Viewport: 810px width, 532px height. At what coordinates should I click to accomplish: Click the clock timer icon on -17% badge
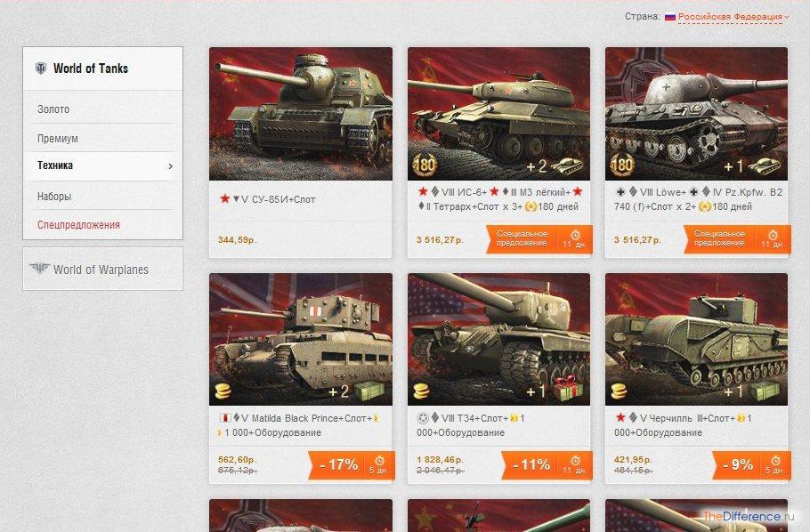click(379, 461)
